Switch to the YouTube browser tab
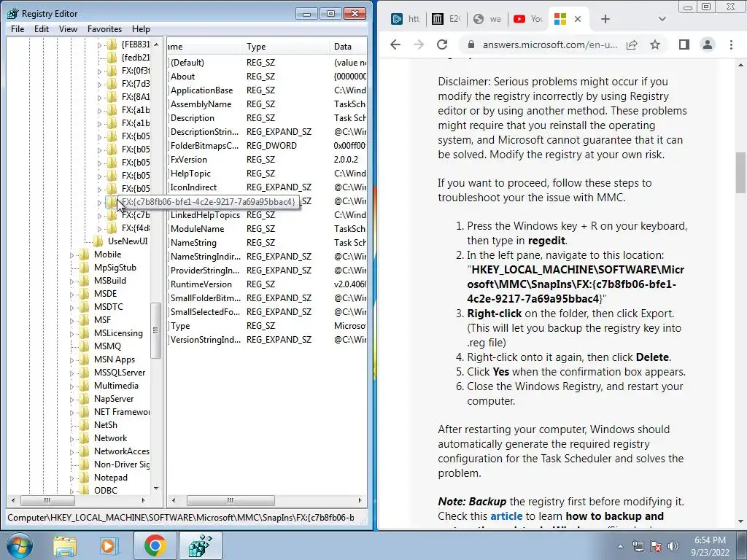The width and height of the screenshot is (747, 560). 528,19
